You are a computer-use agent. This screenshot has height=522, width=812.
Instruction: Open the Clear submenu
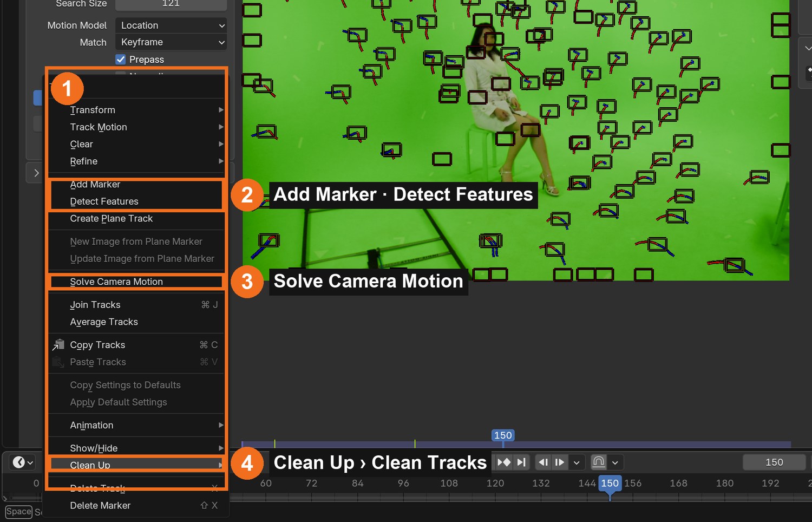coord(137,144)
